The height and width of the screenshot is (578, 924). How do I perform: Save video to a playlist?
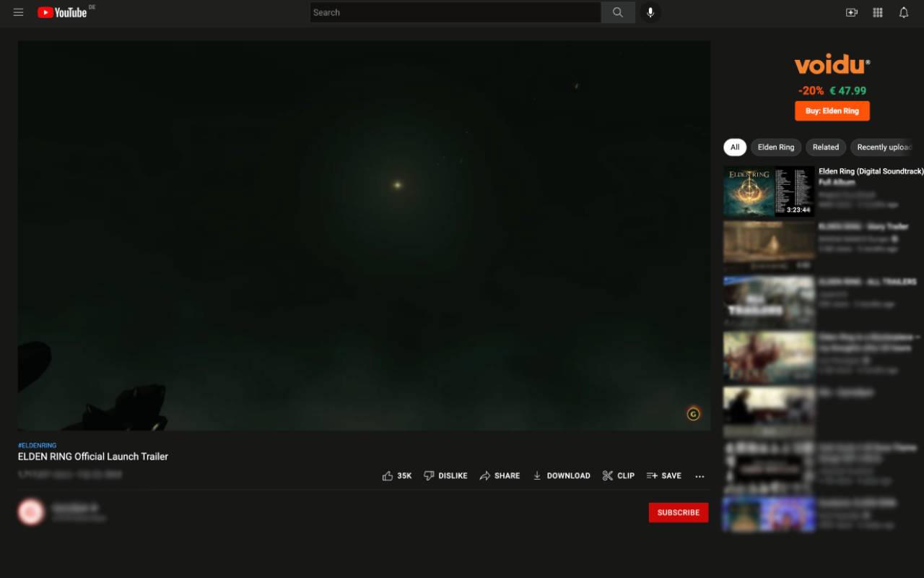coord(664,475)
